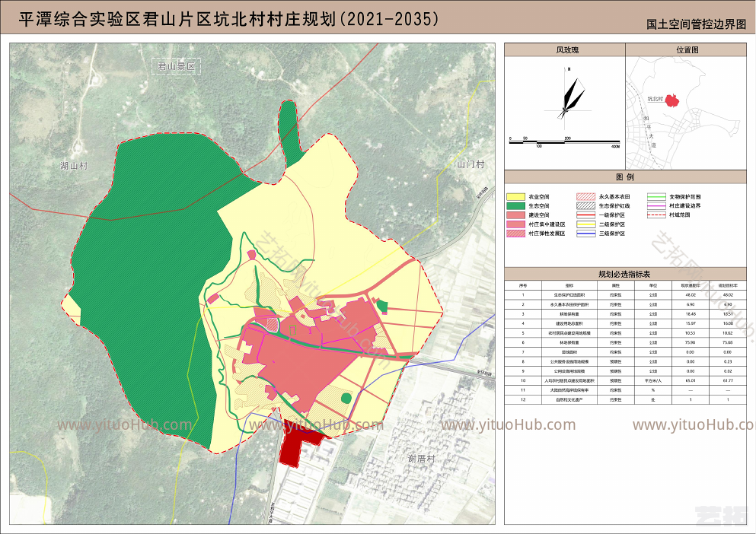Click the 18.48 value in row 3
Viewport: 756px width, 534px height.
(691, 314)
